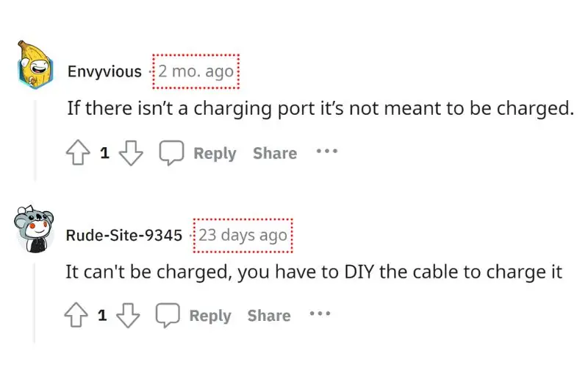Viewport: 588px width, 368px height.
Task: Open the Envyvious username link
Action: (x=104, y=71)
